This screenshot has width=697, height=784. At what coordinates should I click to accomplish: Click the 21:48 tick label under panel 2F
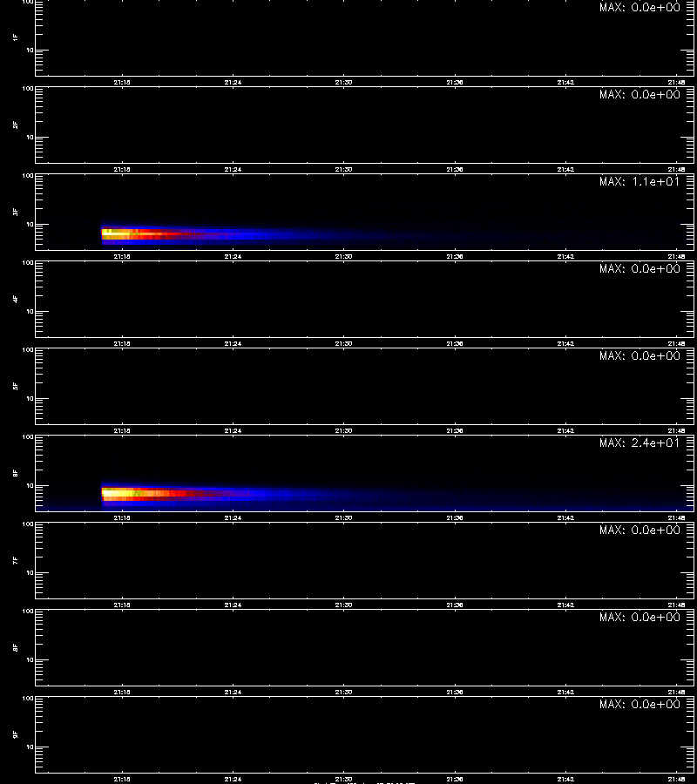pyautogui.click(x=676, y=170)
